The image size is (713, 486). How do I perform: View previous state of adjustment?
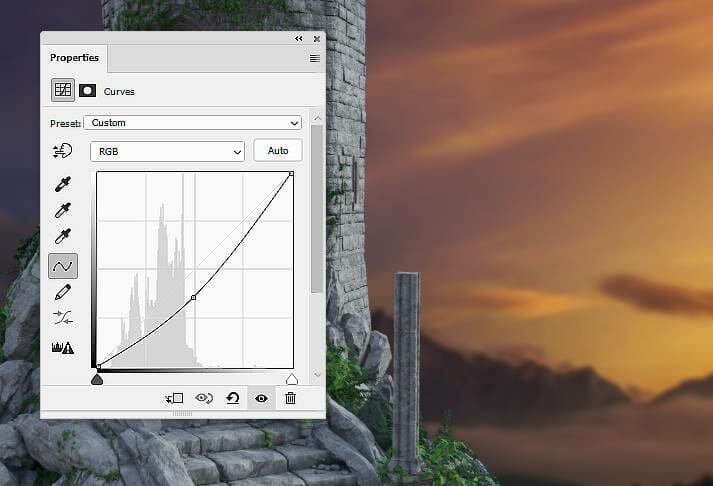point(204,399)
